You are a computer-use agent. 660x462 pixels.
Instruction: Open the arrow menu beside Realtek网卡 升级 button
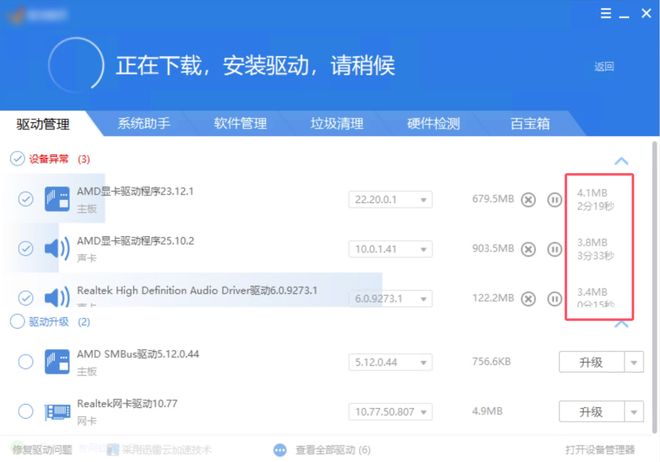point(634,412)
